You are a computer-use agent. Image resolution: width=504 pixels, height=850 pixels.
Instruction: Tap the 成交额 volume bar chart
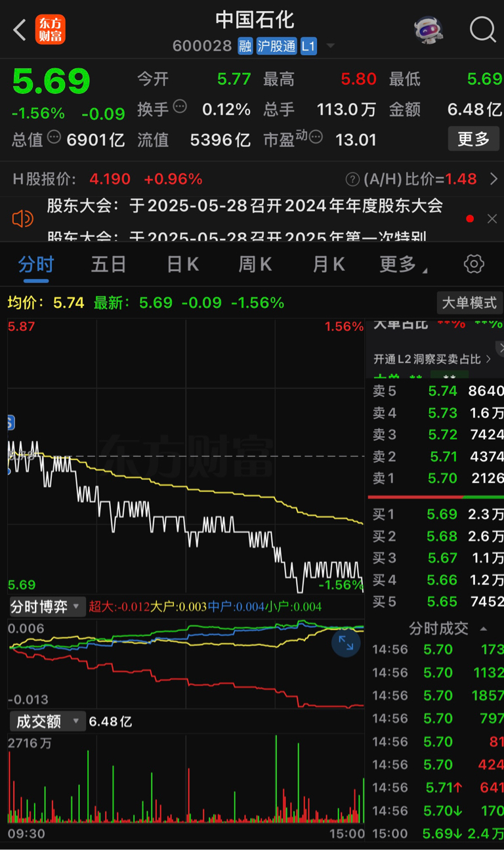coord(186,779)
